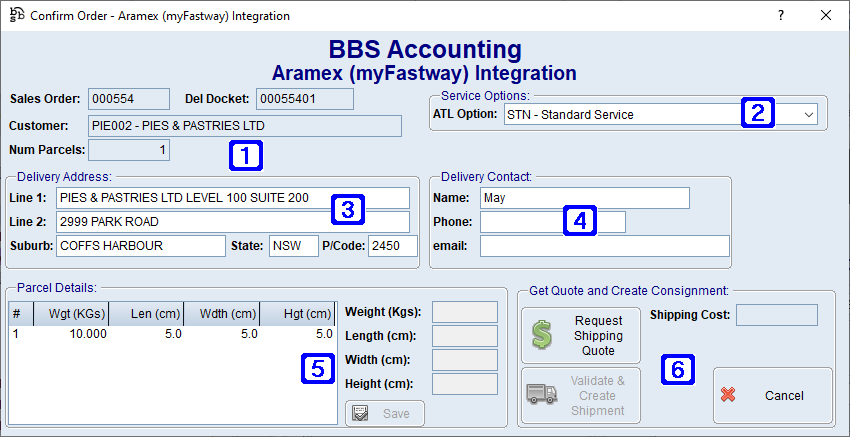
Task: Click the green dollar sign quote icon
Action: [541, 336]
